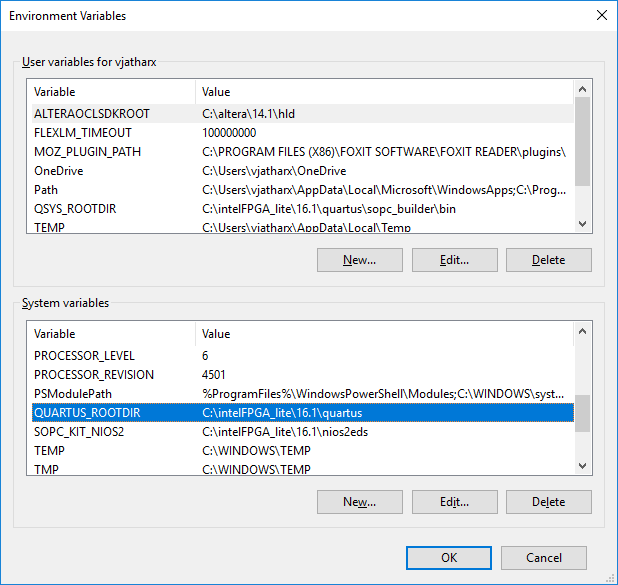
Task: Select the PROCESSOR_LEVEL system variable
Action: click(x=84, y=356)
